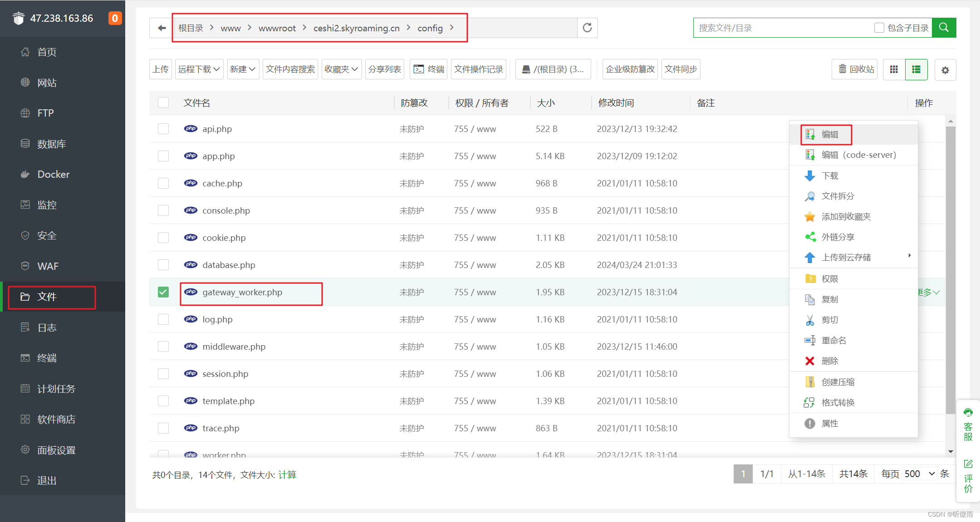
Task: Click the scrollbar down arrow
Action: (951, 452)
